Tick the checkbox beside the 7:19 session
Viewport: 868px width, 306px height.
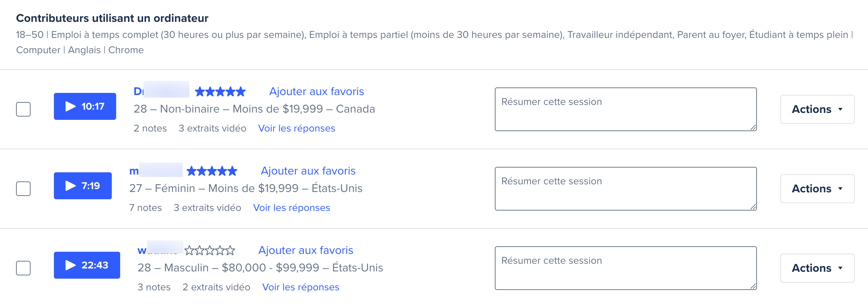(x=23, y=189)
